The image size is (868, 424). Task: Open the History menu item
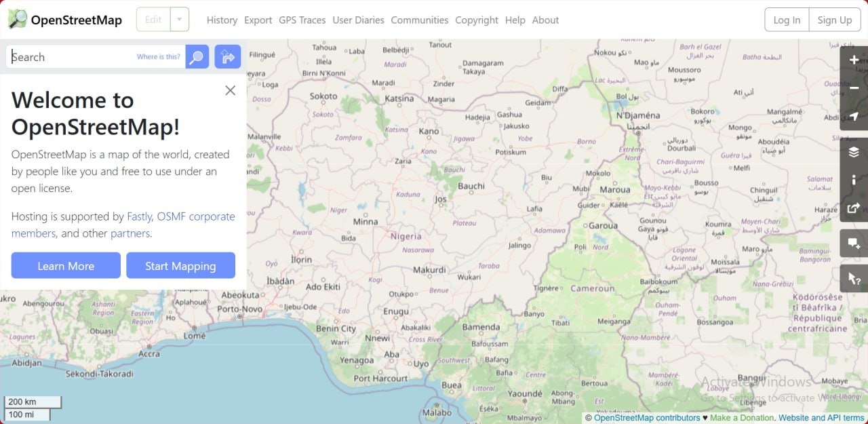[x=222, y=20]
